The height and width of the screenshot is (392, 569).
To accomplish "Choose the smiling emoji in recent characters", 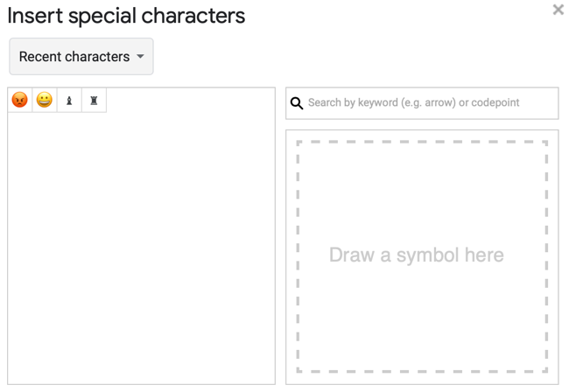I will coord(45,101).
